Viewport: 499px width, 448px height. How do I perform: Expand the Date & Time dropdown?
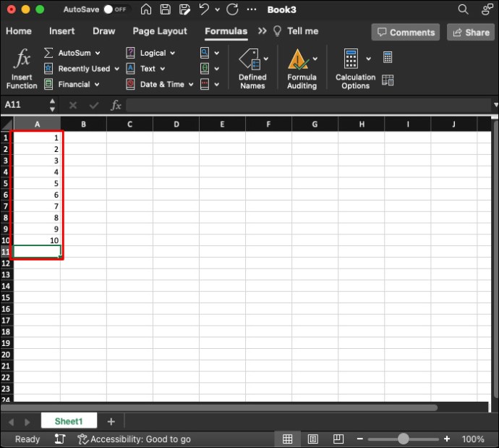191,85
